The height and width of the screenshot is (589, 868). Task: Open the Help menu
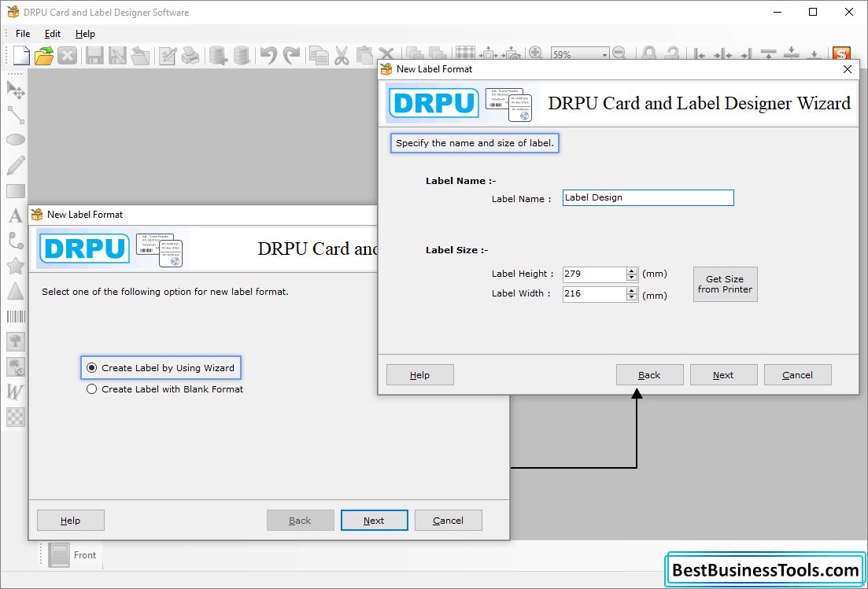[85, 34]
